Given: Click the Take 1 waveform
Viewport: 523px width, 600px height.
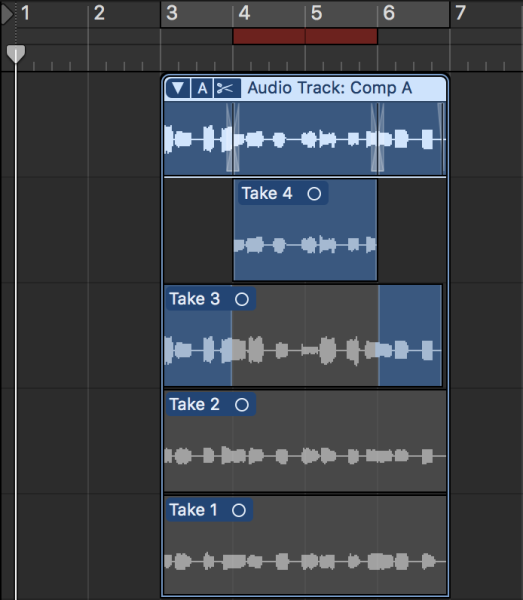Looking at the screenshot, I should (305, 562).
